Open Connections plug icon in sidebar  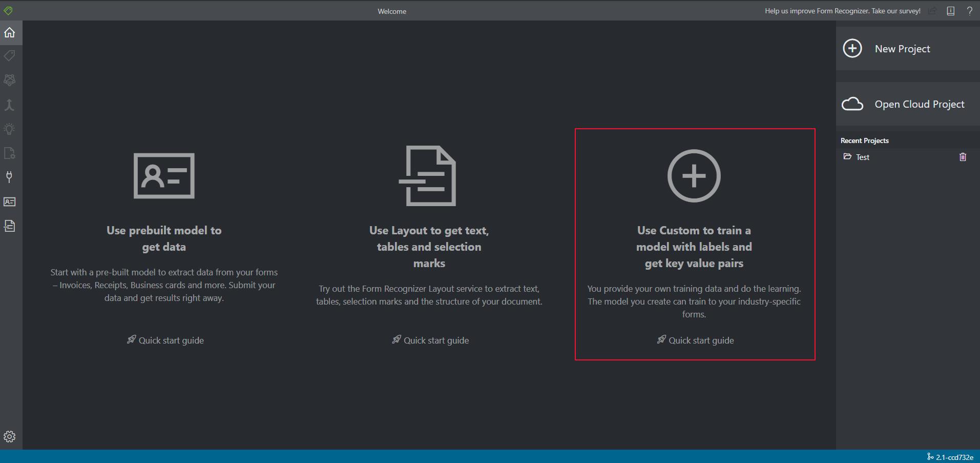click(10, 177)
